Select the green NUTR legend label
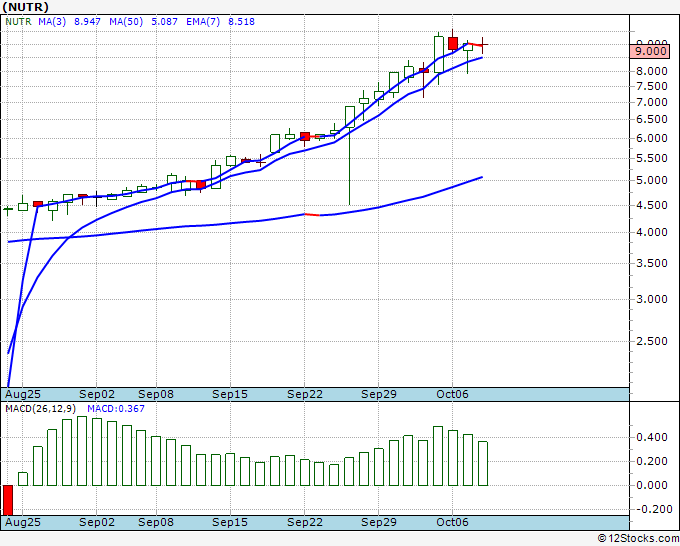Screen dimensions: 680x546 coord(18,22)
